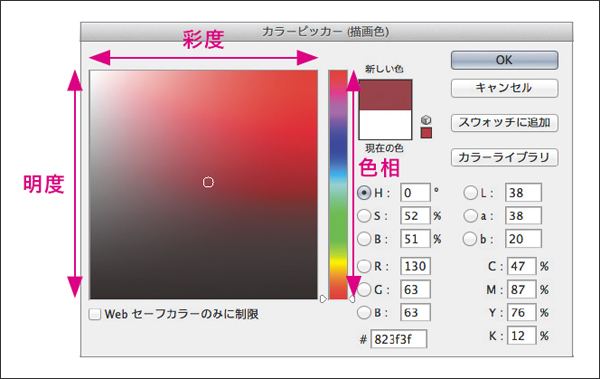
Task: Enable Web セーフカラーのみに制限 checkbox
Action: pyautogui.click(x=95, y=314)
